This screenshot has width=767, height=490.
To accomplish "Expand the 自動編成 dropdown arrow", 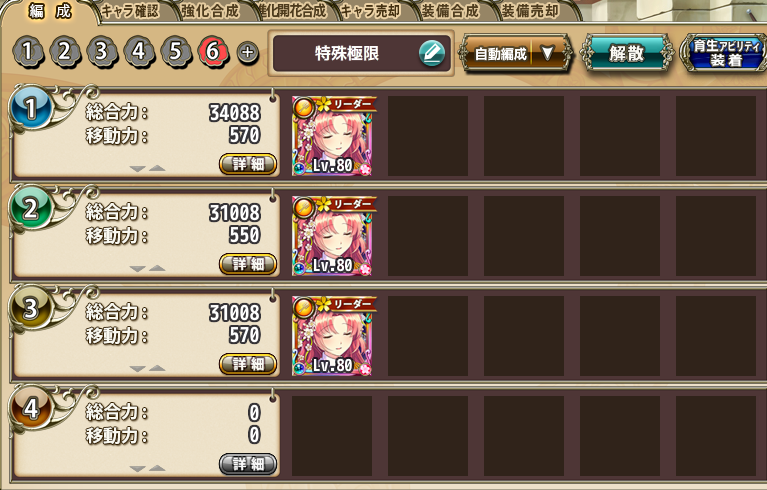I will coord(548,53).
